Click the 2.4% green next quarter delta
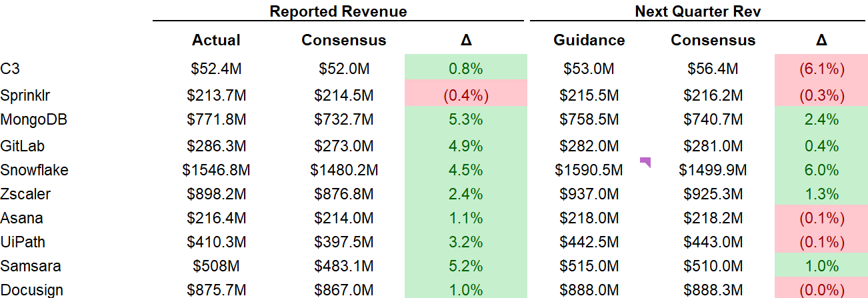The width and height of the screenshot is (868, 298). coord(821,119)
